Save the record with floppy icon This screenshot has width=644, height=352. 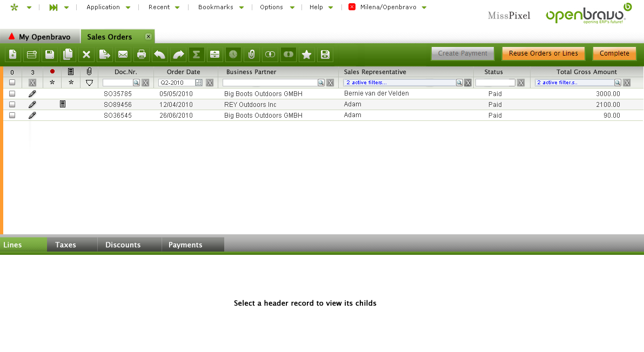50,54
